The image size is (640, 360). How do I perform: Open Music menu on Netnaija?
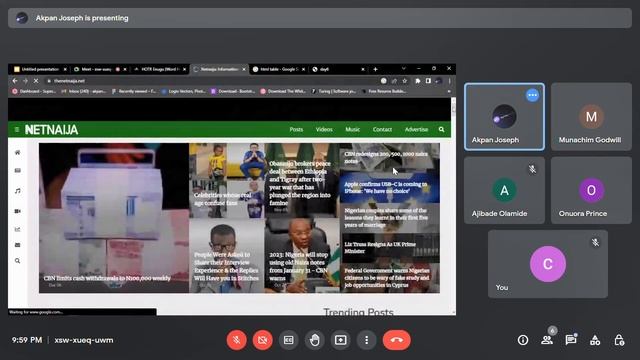coord(353,129)
